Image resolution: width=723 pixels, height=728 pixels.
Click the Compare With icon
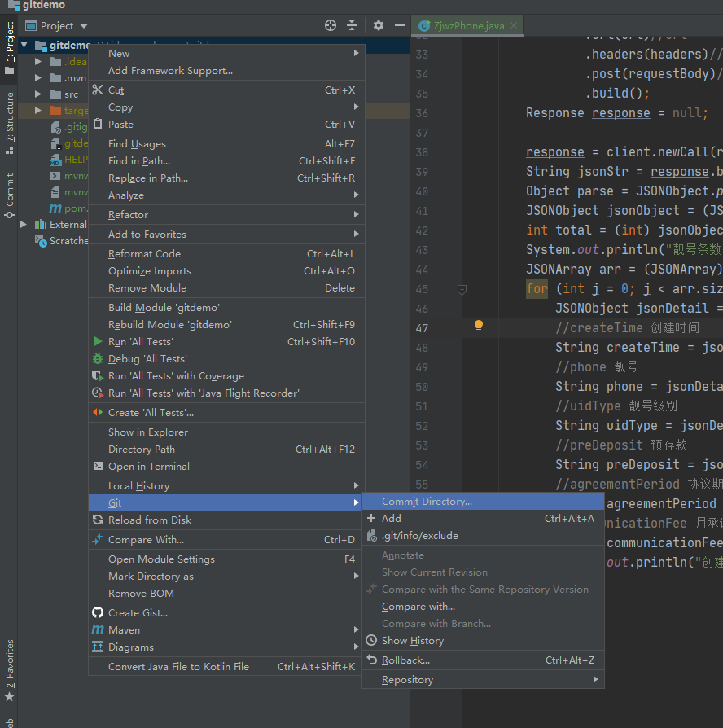click(x=98, y=540)
